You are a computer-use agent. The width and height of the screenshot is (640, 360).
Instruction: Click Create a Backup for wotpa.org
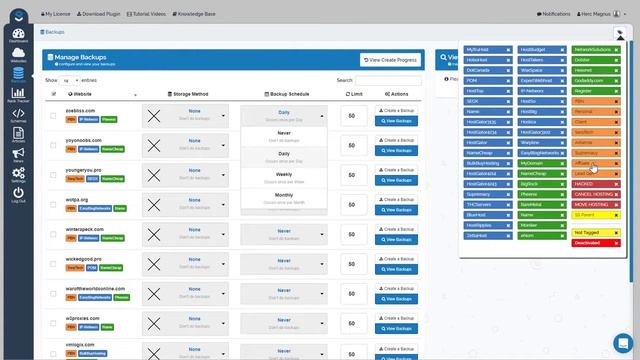[396, 200]
